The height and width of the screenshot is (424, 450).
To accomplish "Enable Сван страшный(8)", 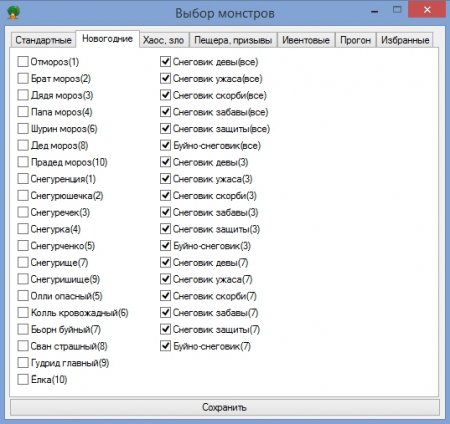I will (23, 346).
